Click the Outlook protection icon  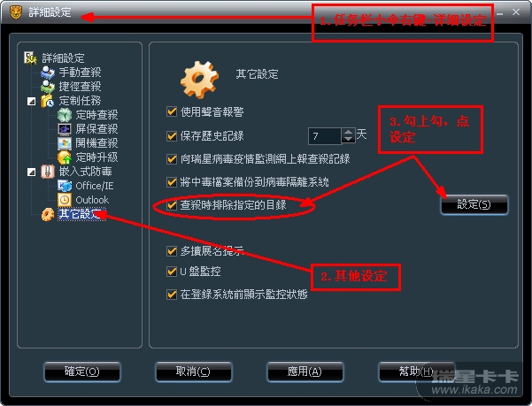[64, 200]
